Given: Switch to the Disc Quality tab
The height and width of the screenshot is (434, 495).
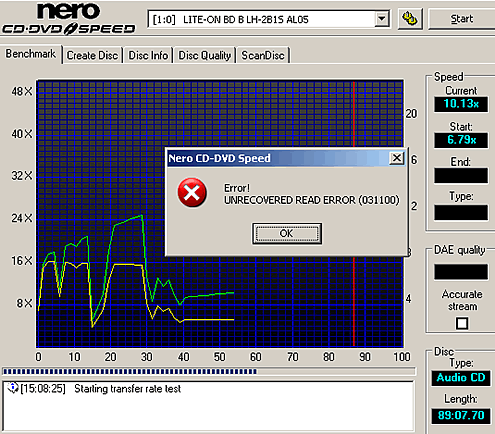Looking at the screenshot, I should coord(205,55).
